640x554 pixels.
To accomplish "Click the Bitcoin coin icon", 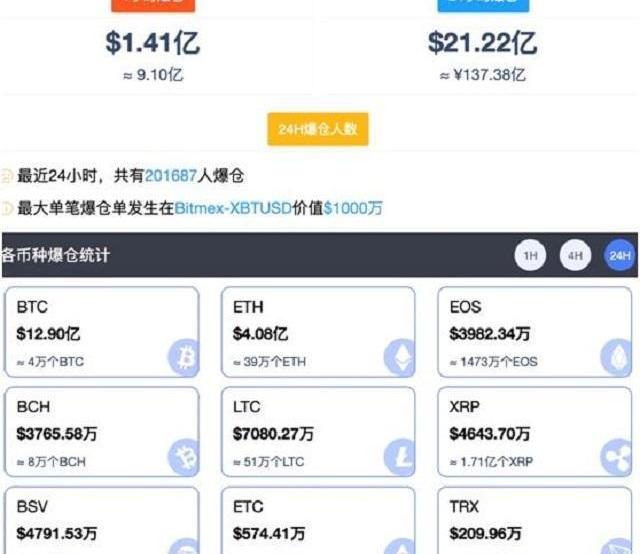I will (184, 357).
